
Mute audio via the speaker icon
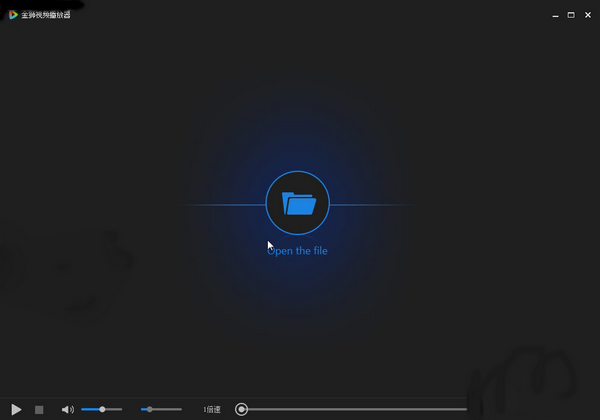click(x=67, y=409)
